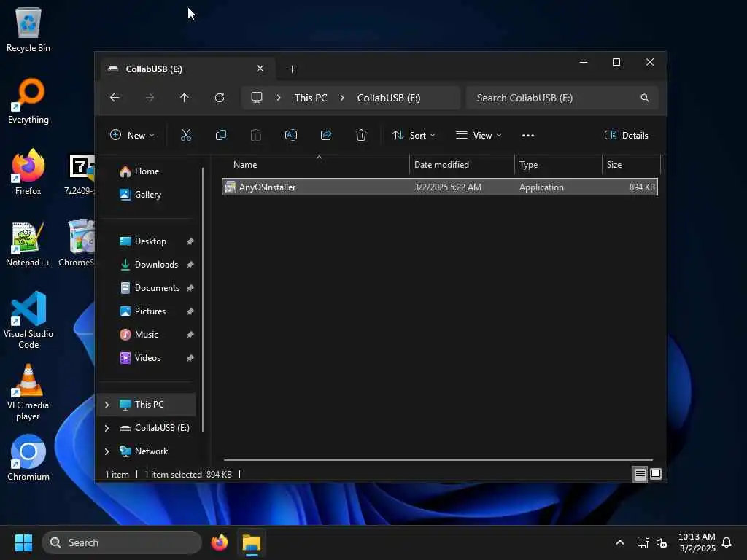747x560 pixels.
Task: Click Firefox icon on the taskbar
Action: [x=219, y=542]
